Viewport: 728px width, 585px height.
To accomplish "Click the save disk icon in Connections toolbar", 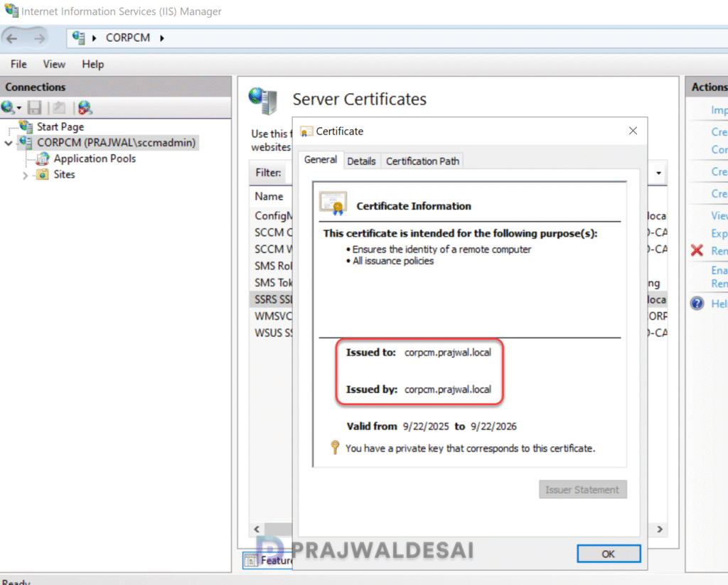I will click(34, 108).
